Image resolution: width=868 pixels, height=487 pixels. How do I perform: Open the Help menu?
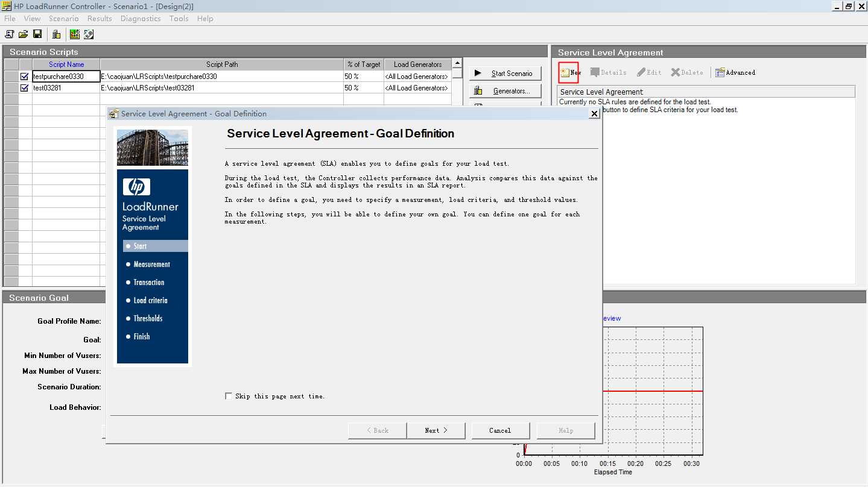(205, 19)
